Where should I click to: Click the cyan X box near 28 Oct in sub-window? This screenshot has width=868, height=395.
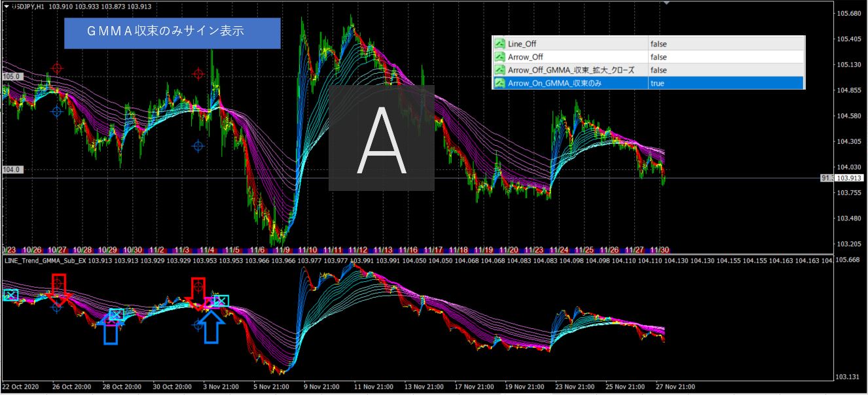coord(116,315)
